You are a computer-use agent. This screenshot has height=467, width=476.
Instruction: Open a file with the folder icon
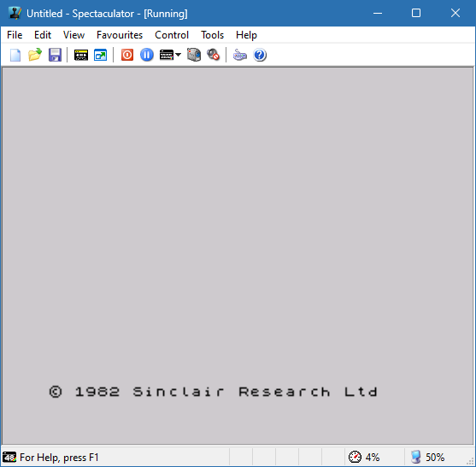(x=35, y=55)
